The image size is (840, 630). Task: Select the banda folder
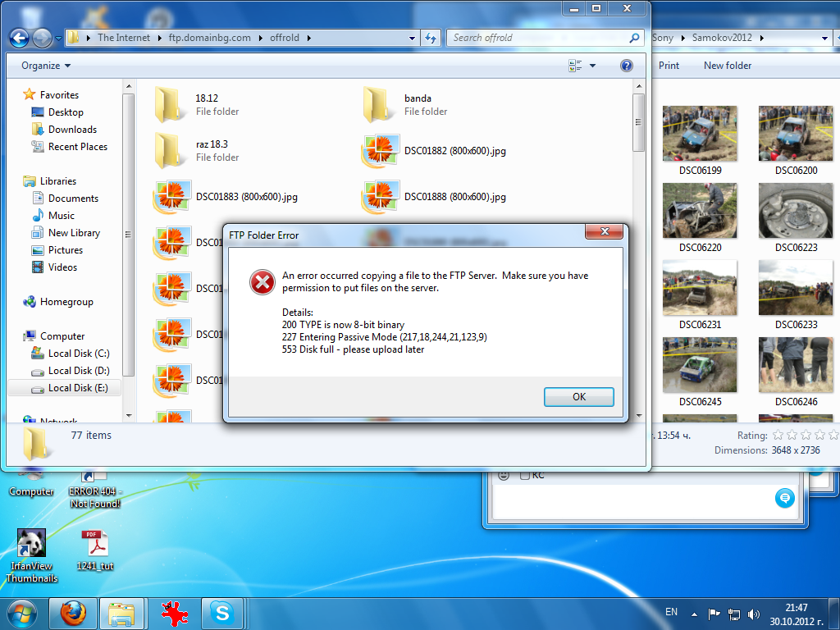click(405, 104)
